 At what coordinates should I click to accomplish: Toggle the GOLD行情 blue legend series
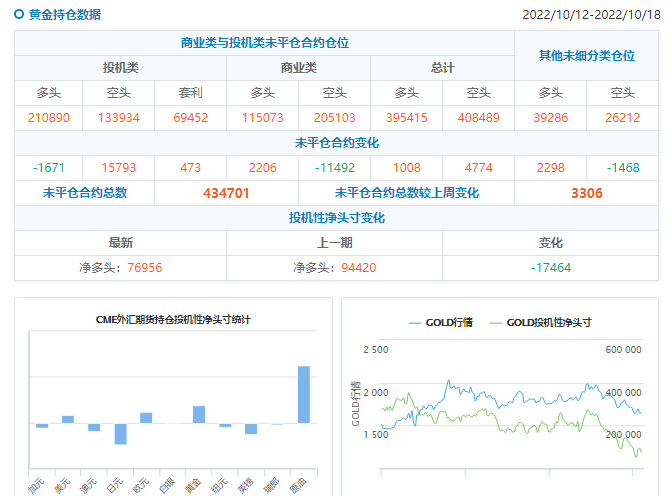(x=440, y=323)
